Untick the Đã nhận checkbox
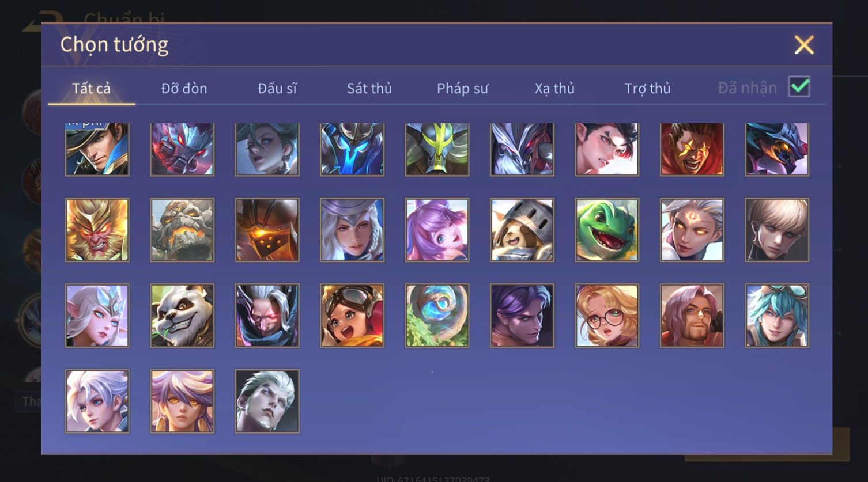This screenshot has height=482, width=868. [x=799, y=87]
